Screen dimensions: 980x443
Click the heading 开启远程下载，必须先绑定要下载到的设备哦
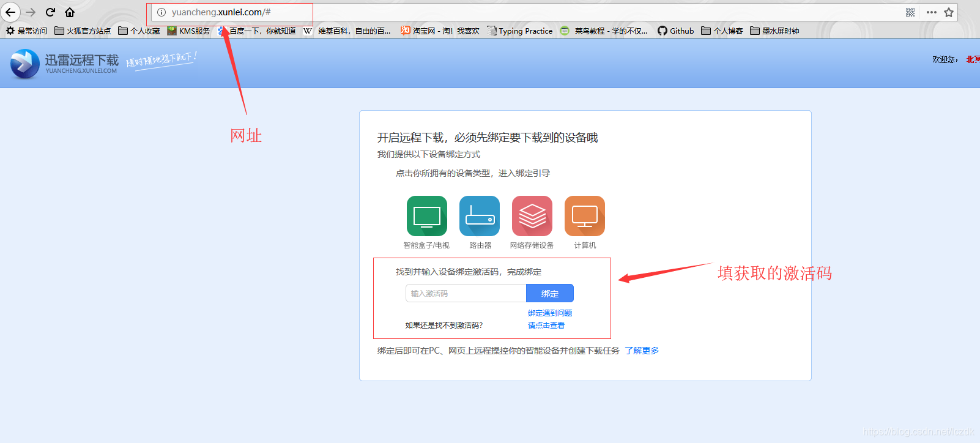tap(488, 138)
